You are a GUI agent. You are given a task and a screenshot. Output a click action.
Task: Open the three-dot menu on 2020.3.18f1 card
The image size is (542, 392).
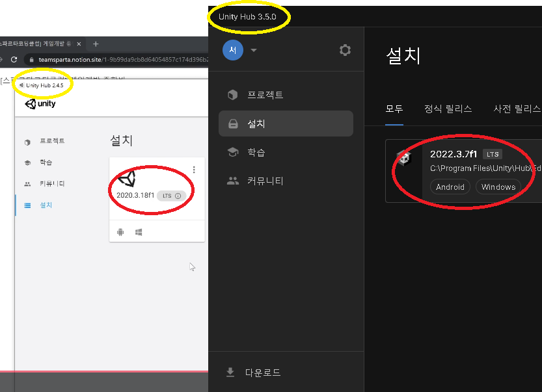pyautogui.click(x=194, y=170)
